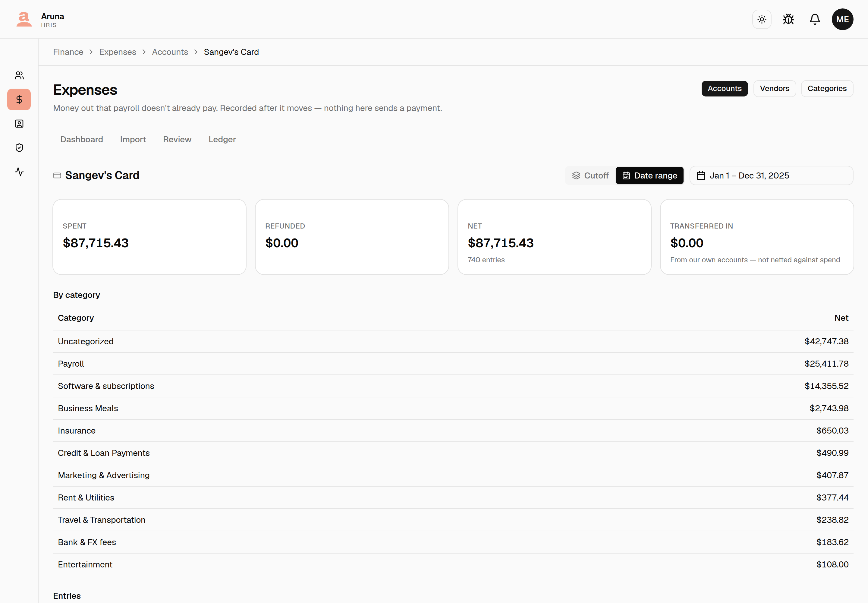
Task: Click the Entertainment category row
Action: point(453,564)
